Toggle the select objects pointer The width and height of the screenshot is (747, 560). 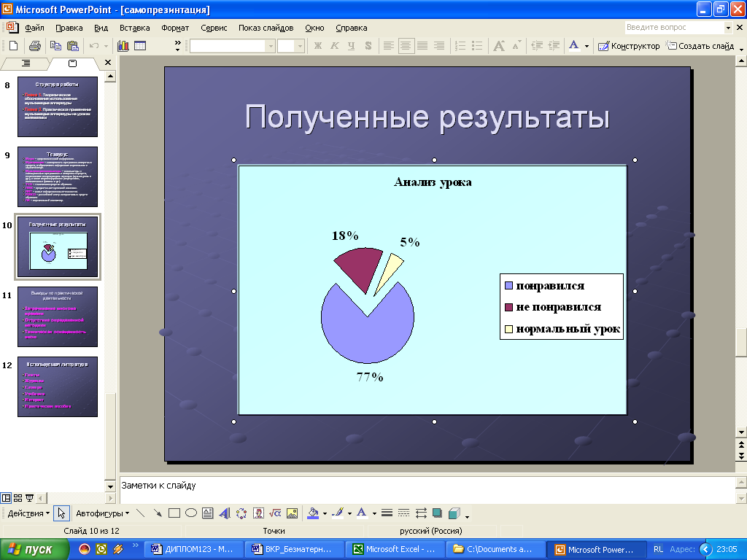point(62,513)
